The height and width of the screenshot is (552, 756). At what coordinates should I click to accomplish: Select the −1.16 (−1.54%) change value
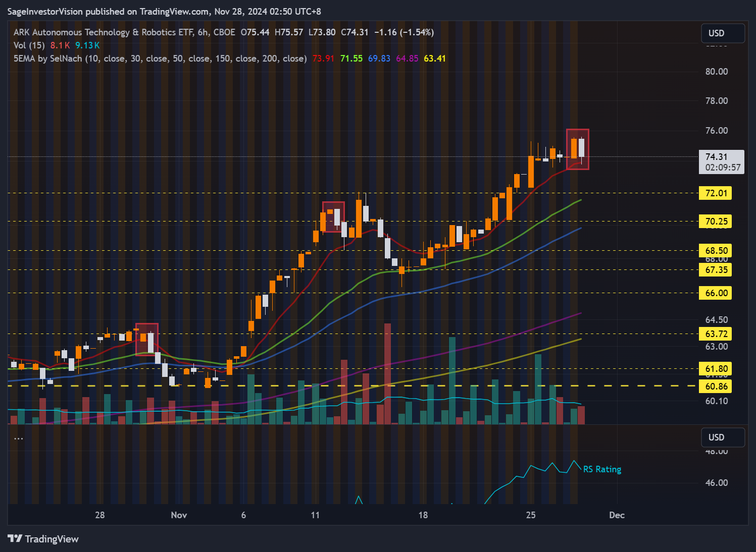[404, 32]
